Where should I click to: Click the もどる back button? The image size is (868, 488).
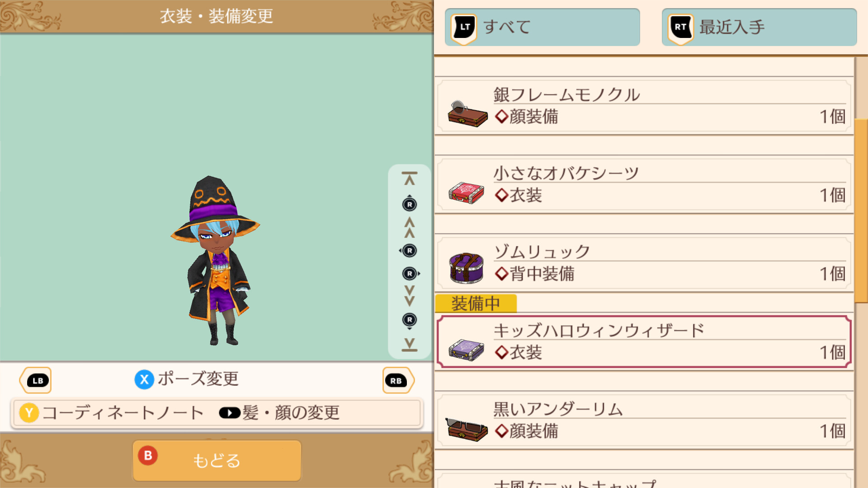217,460
